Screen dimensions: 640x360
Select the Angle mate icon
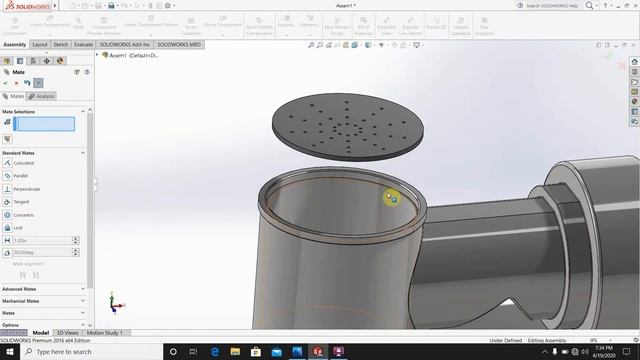(x=7, y=253)
